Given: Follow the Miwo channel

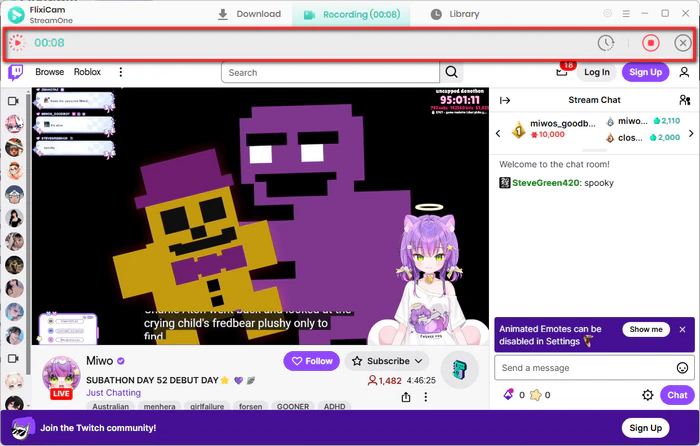Looking at the screenshot, I should [x=312, y=361].
